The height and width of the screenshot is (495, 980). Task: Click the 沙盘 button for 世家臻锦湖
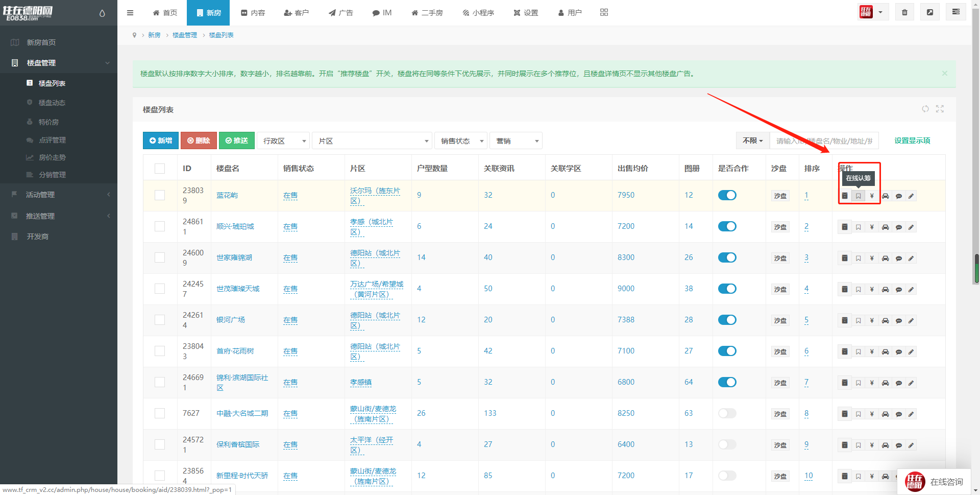point(780,258)
